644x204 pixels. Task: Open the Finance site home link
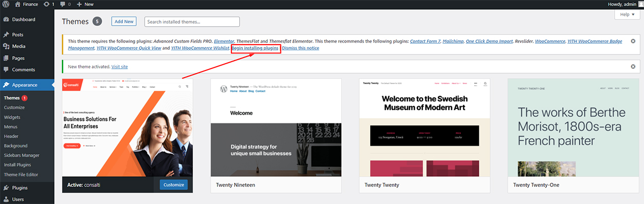coord(26,4)
